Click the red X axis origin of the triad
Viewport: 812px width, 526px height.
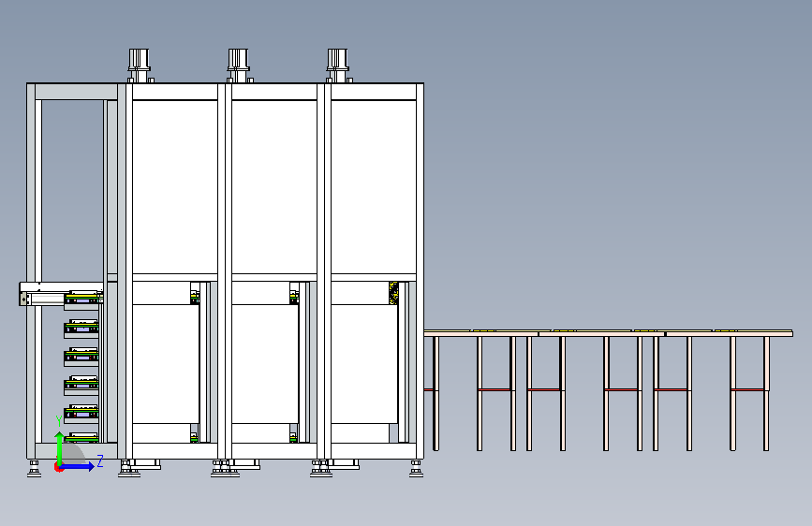pos(58,467)
